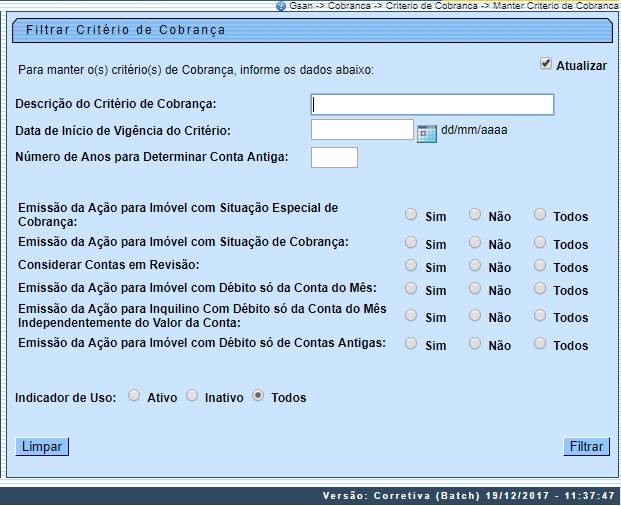Toggle the Atualizar checkbox
Screen dimensions: 621x506
546,64
